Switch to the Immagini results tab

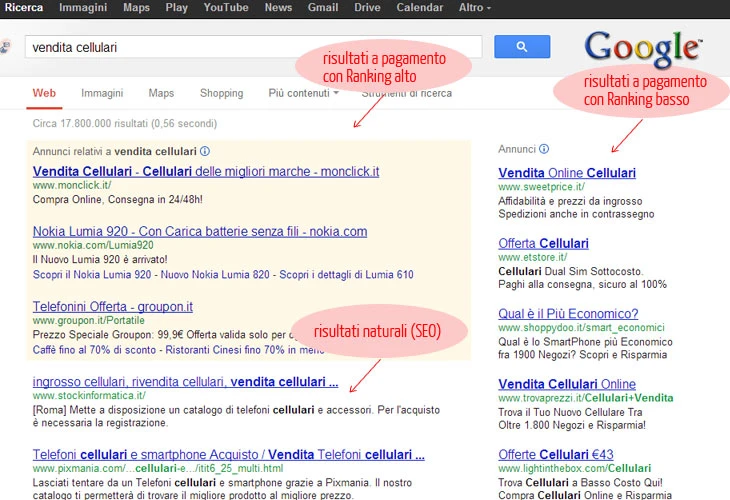pyautogui.click(x=102, y=93)
